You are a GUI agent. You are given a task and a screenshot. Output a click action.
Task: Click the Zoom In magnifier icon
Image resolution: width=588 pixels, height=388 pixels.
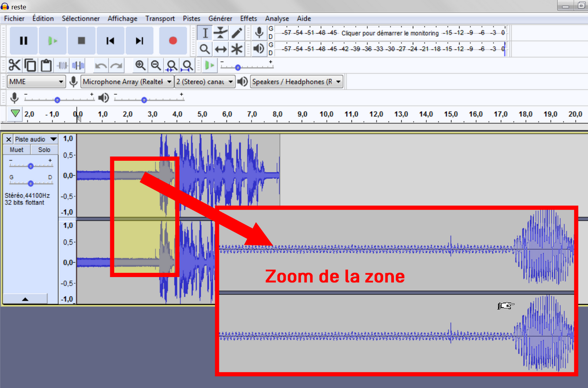(x=141, y=65)
